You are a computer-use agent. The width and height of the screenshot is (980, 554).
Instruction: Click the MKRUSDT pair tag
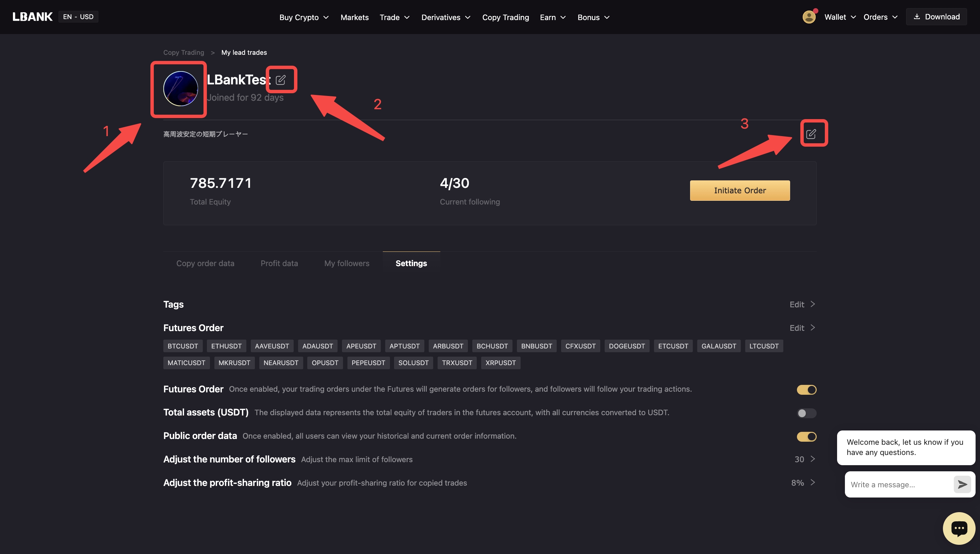[x=234, y=363]
